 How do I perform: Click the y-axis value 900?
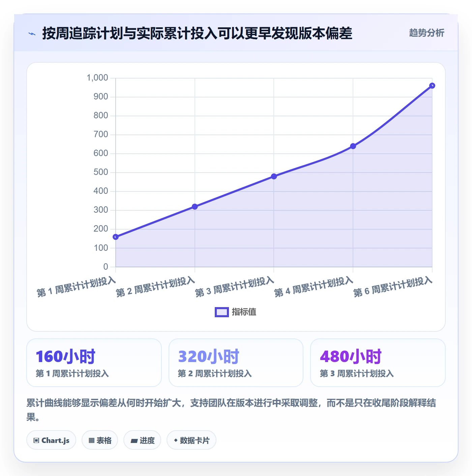(101, 97)
